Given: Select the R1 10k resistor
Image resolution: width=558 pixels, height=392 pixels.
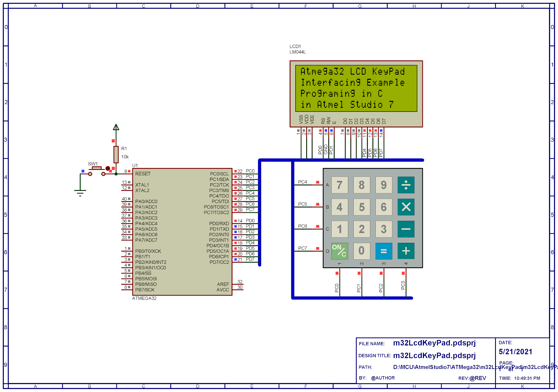Looking at the screenshot, I should pos(116,154).
